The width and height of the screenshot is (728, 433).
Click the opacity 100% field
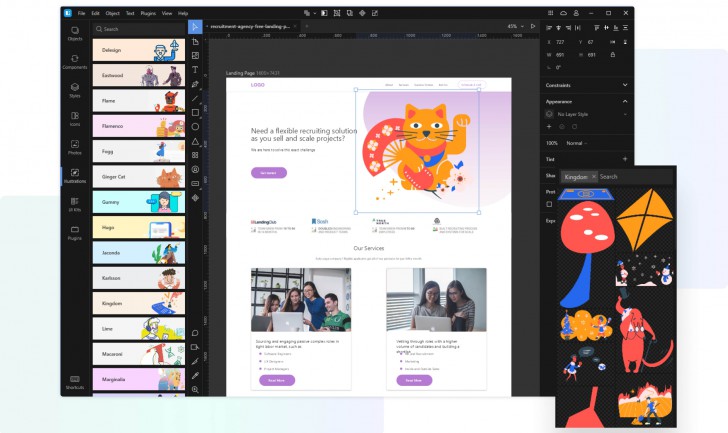coord(552,143)
